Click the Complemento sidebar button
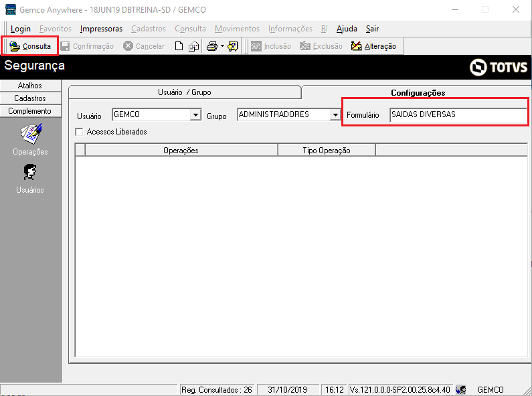Viewport: 532px width, 396px height. [31, 111]
